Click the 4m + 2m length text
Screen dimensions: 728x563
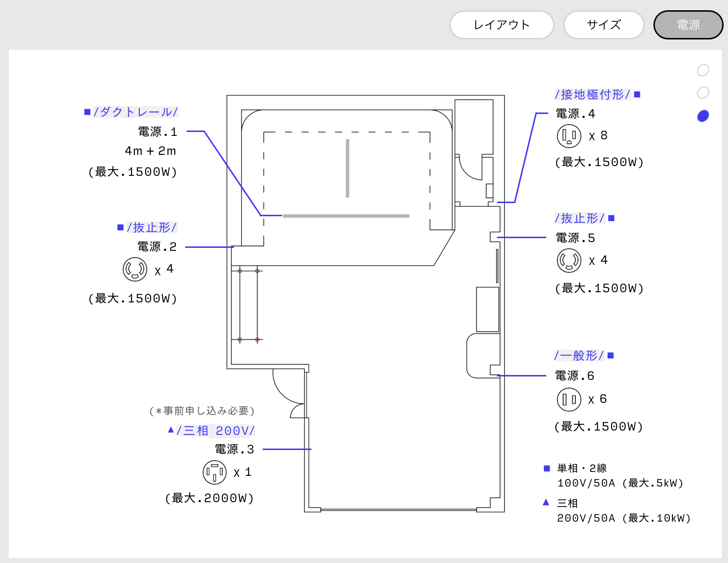click(x=151, y=151)
